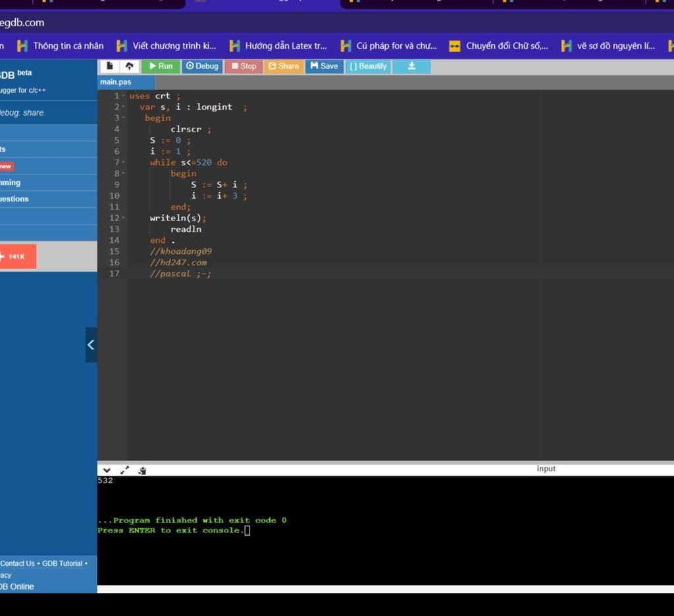Click the New File icon in toolbar
674x616 pixels.
click(x=110, y=66)
